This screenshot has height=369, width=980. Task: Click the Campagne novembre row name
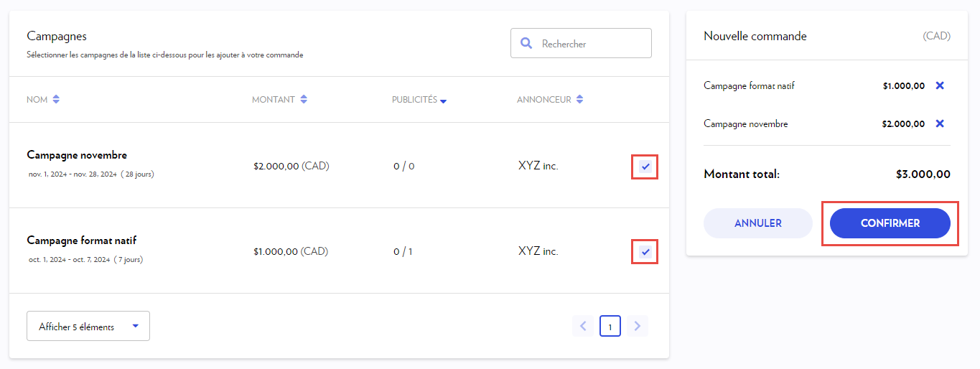(77, 155)
